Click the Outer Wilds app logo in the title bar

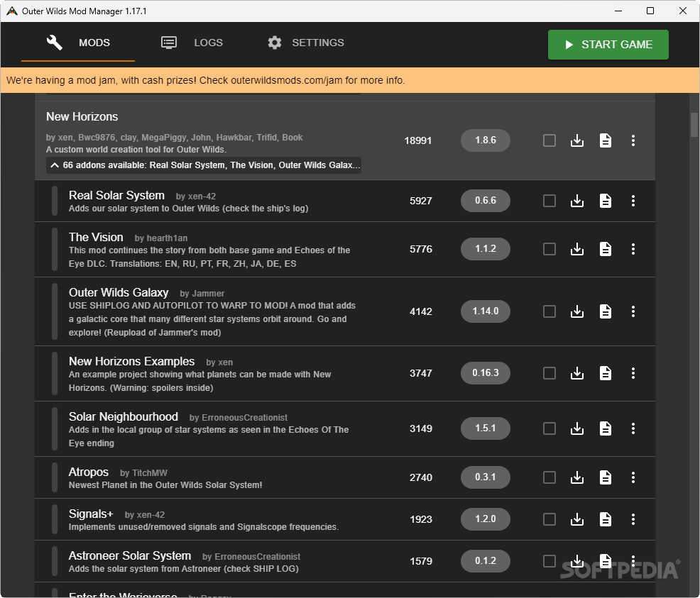coord(11,11)
